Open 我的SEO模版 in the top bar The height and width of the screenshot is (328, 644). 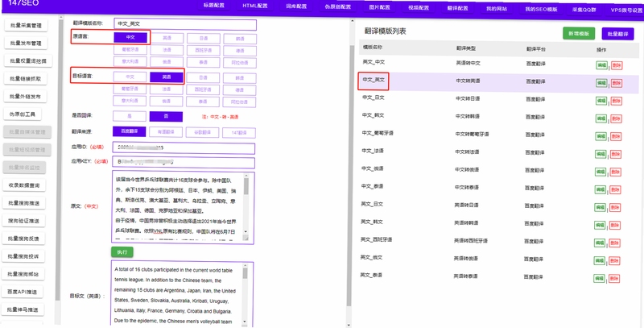(541, 9)
